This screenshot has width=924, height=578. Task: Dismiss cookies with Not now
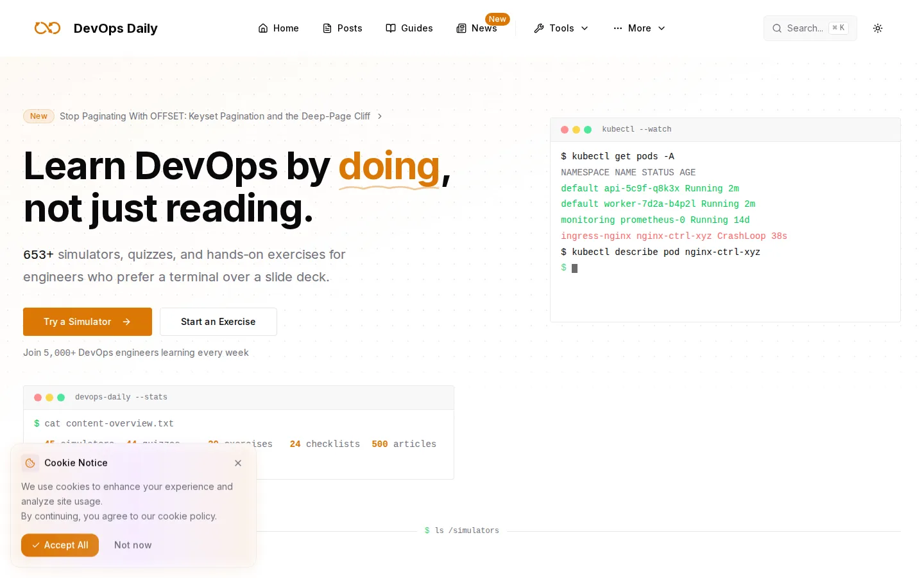pos(133,545)
